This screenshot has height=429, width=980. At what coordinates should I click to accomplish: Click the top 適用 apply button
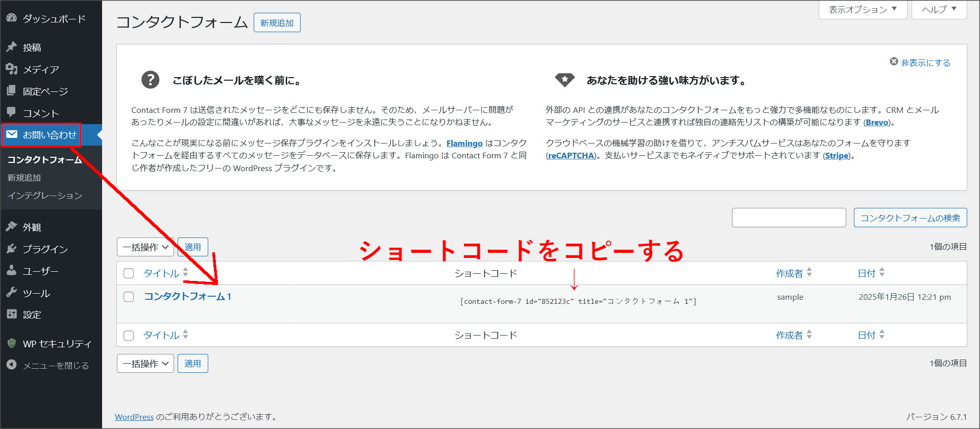(x=193, y=247)
